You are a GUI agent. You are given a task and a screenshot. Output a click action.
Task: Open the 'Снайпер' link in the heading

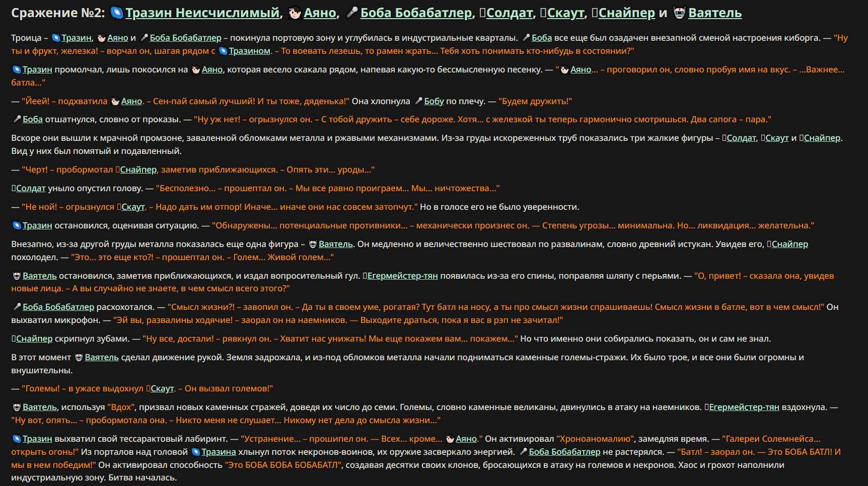click(x=627, y=13)
